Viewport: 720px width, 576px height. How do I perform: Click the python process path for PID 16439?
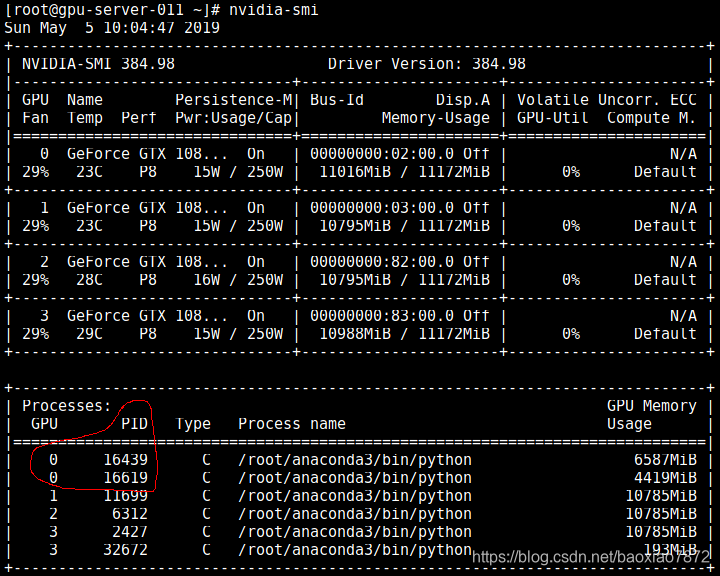[x=355, y=460]
